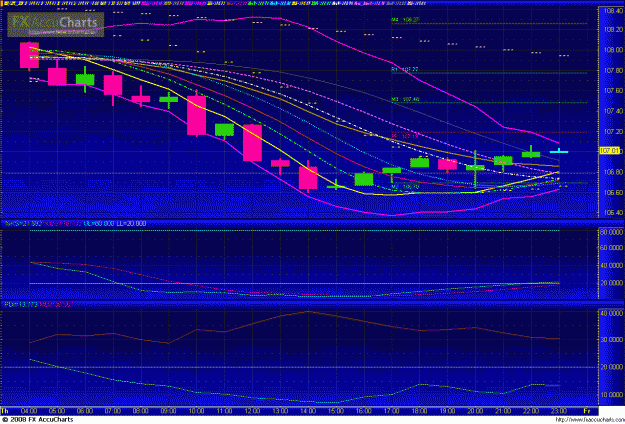Click the 106.60 price scale label
The width and height of the screenshot is (625, 424).
coord(613,192)
